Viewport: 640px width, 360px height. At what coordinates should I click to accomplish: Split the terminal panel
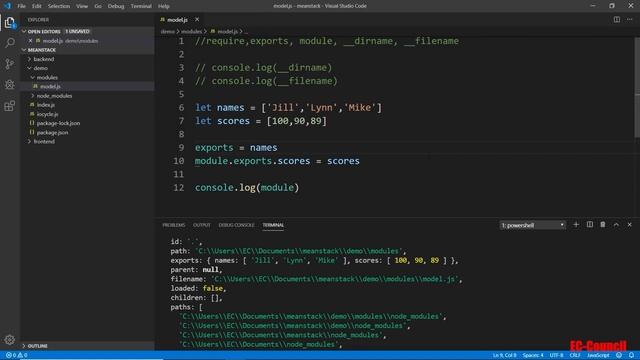(x=590, y=224)
